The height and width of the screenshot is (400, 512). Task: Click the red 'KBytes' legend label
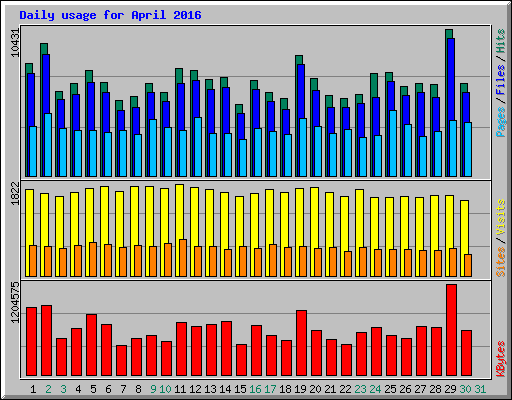501,359
